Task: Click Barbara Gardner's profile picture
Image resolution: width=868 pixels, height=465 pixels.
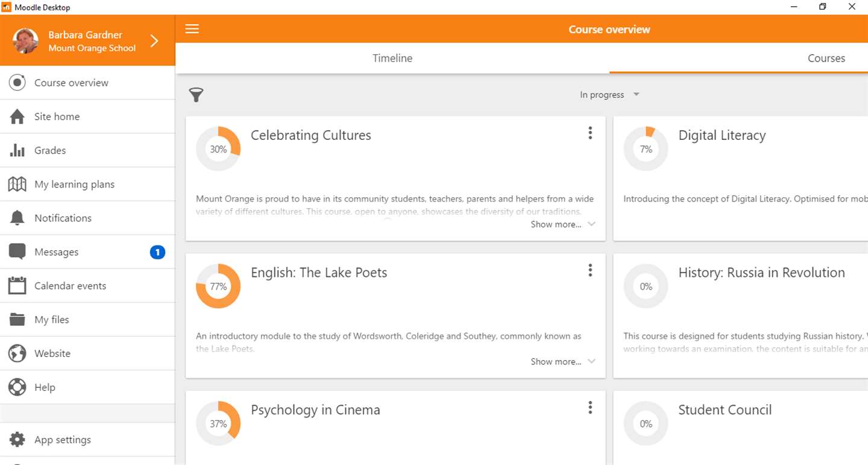Action: (x=25, y=41)
